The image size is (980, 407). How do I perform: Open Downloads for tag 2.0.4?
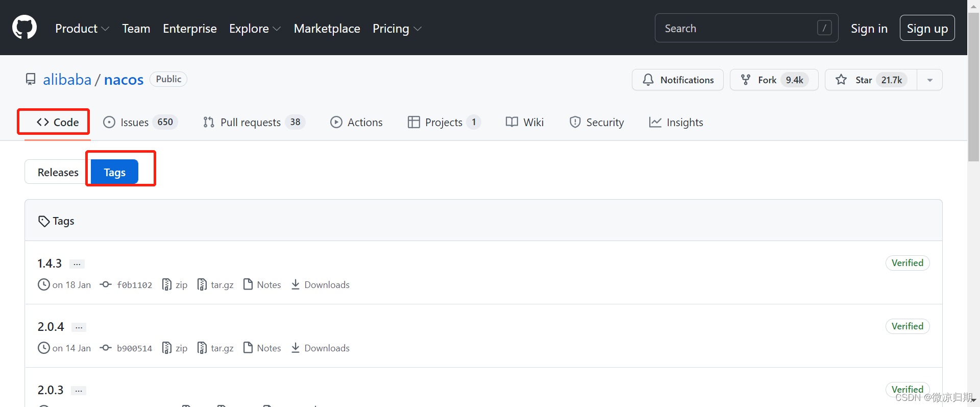click(321, 348)
